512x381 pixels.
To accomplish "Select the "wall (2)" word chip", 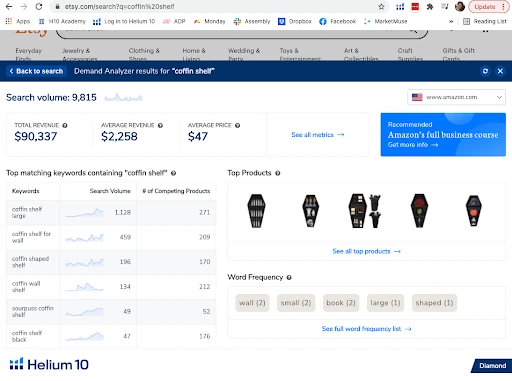I will point(252,303).
